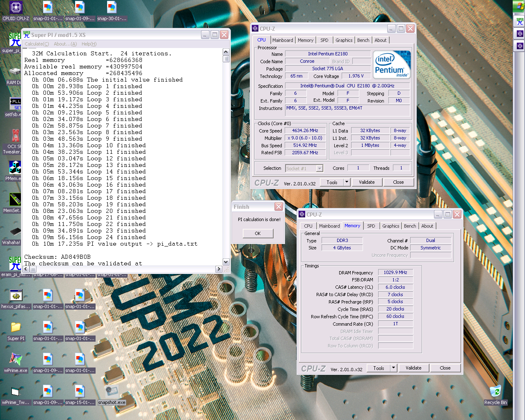Select the wPrime.exe desktop icon

16,363
